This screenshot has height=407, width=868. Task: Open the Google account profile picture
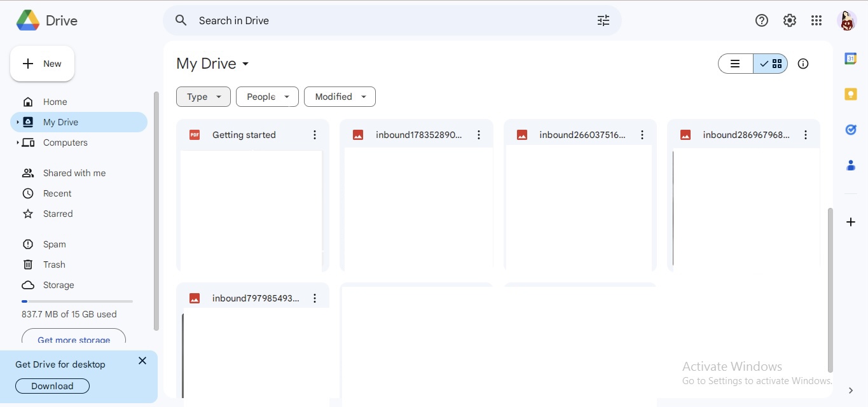[847, 20]
